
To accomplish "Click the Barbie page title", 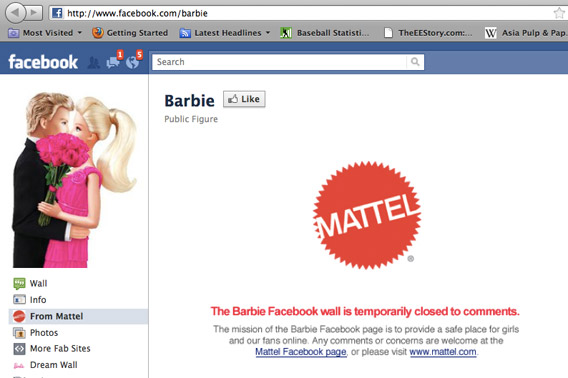I will coord(189,101).
